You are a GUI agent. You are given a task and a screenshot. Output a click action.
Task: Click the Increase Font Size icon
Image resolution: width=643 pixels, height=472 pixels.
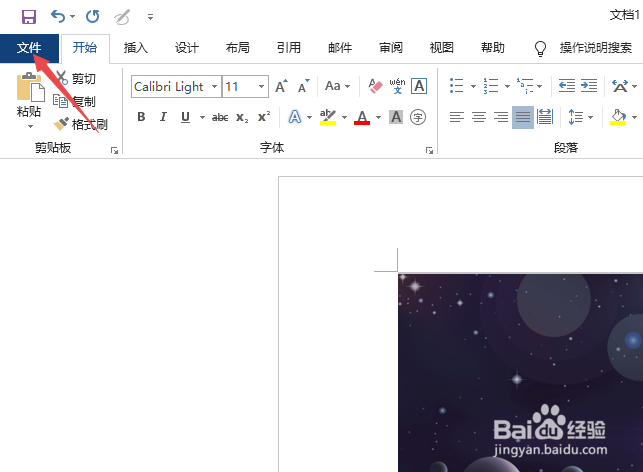coord(281,86)
